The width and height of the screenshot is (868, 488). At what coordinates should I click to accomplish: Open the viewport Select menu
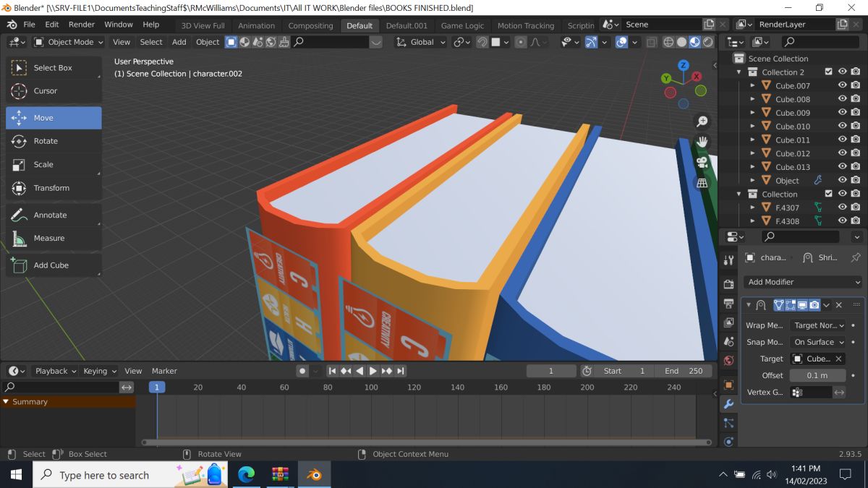click(x=151, y=42)
